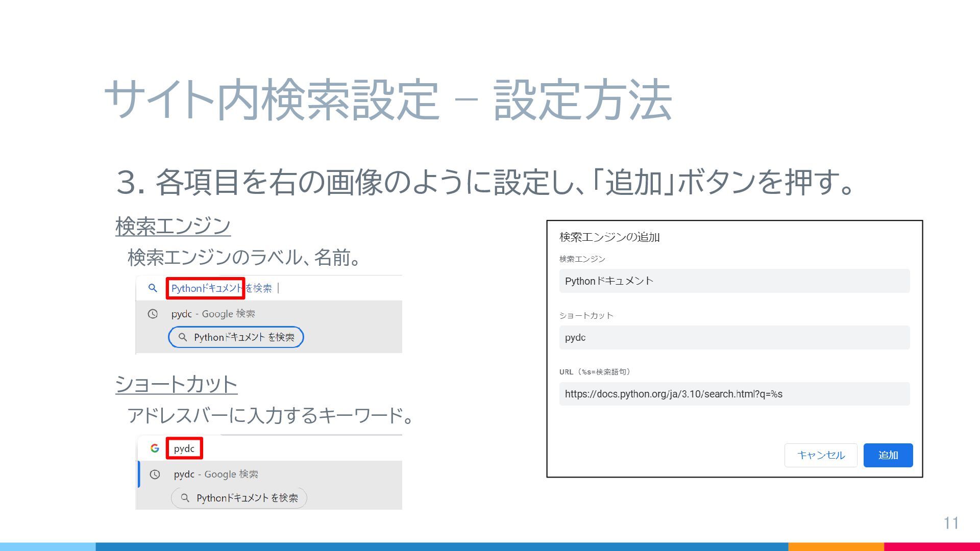Click the Pythonドキュメント text in red box
The height and width of the screenshot is (551, 980).
pos(206,288)
